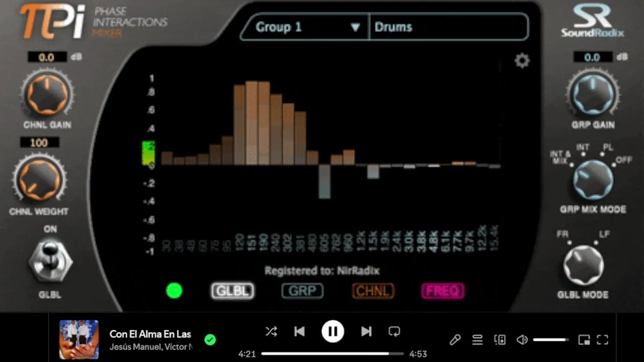Click the Drums channel name field
The width and height of the screenshot is (644, 362).
(x=449, y=27)
